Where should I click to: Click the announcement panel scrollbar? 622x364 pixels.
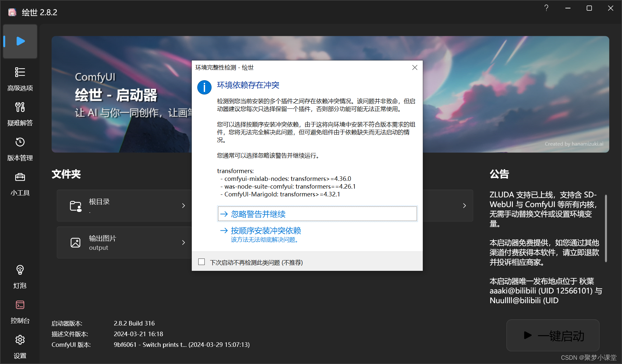[x=606, y=228]
